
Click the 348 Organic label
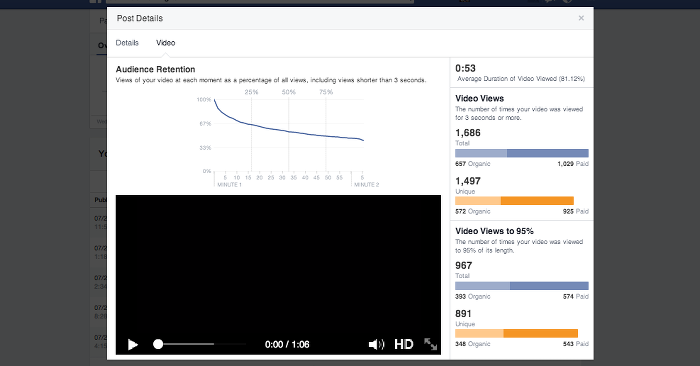pyautogui.click(x=473, y=344)
